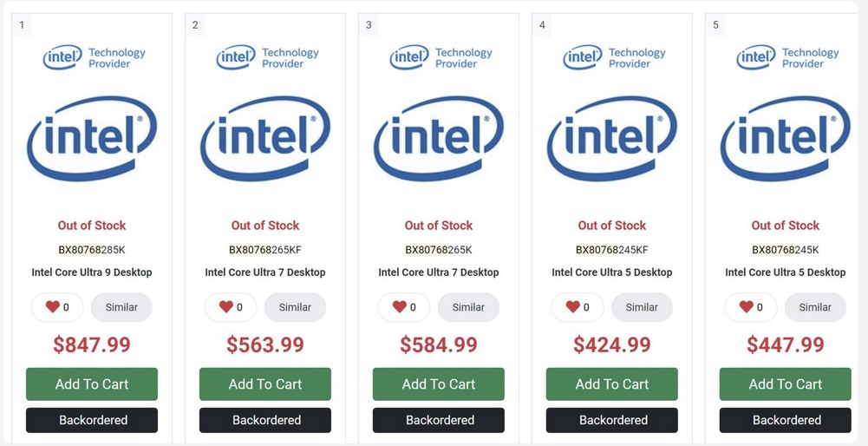Image resolution: width=868 pixels, height=446 pixels.
Task: Click Intel Technology Provider badge on item 5
Action: coord(786,57)
